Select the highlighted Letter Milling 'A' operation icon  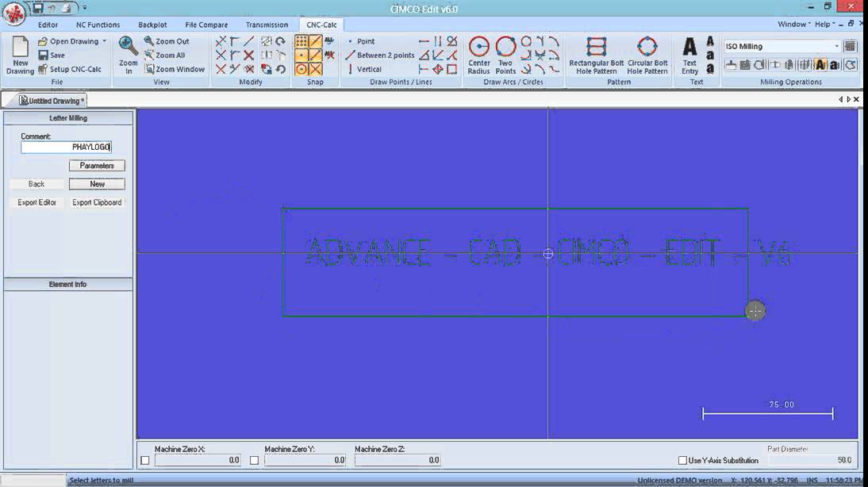click(820, 65)
